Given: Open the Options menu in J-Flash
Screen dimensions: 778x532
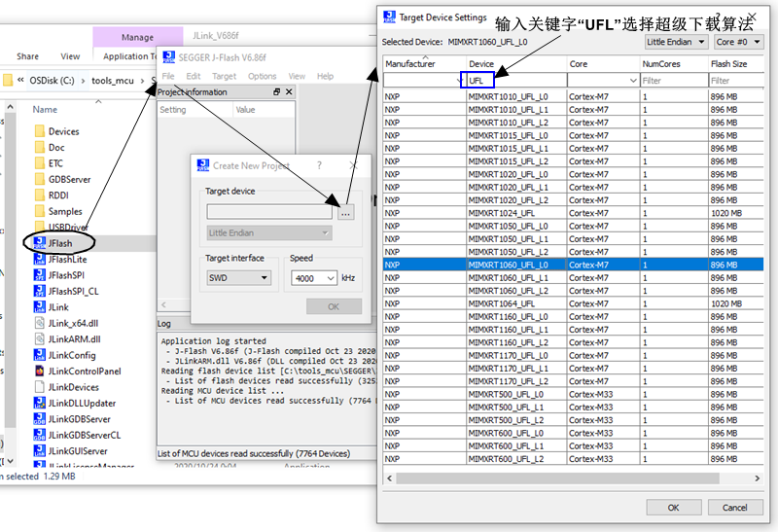Looking at the screenshot, I should point(262,76).
